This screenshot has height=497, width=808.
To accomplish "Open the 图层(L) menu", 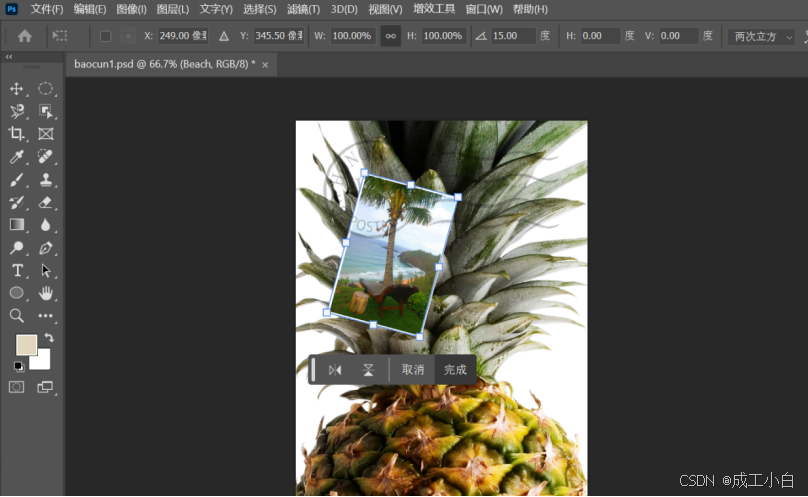I will click(173, 9).
